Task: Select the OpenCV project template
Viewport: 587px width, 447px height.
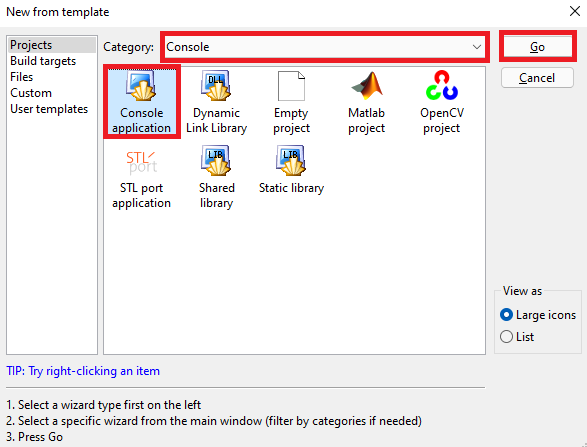Action: pyautogui.click(x=442, y=102)
